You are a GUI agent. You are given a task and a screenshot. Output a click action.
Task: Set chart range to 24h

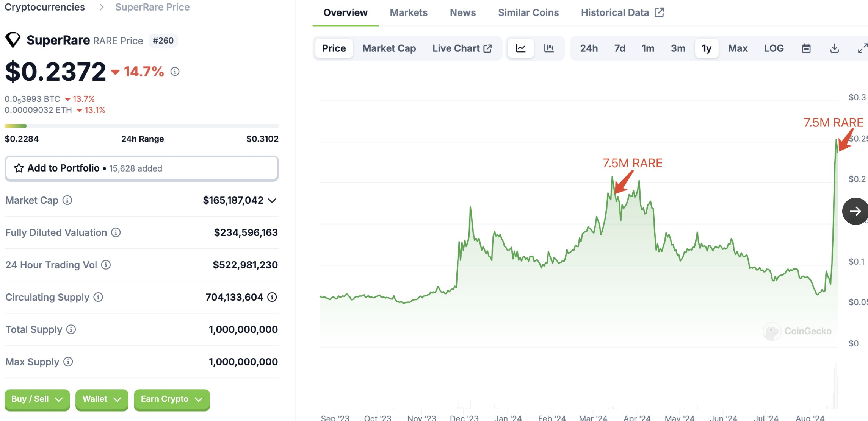click(589, 48)
